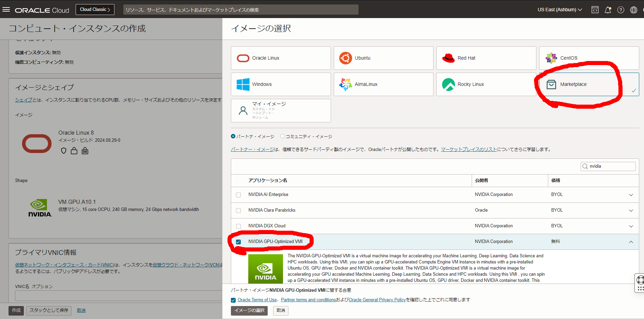Click the Ubuntu logo icon
The image size is (644, 319).
[346, 58]
